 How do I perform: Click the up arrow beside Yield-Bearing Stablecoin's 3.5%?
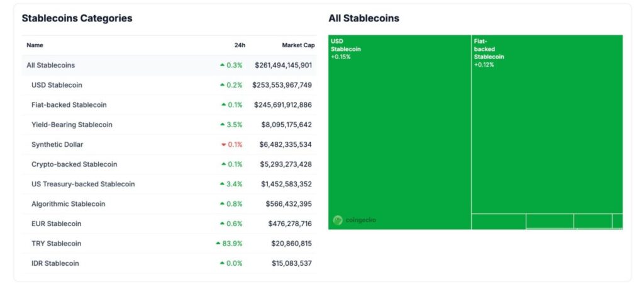click(222, 125)
